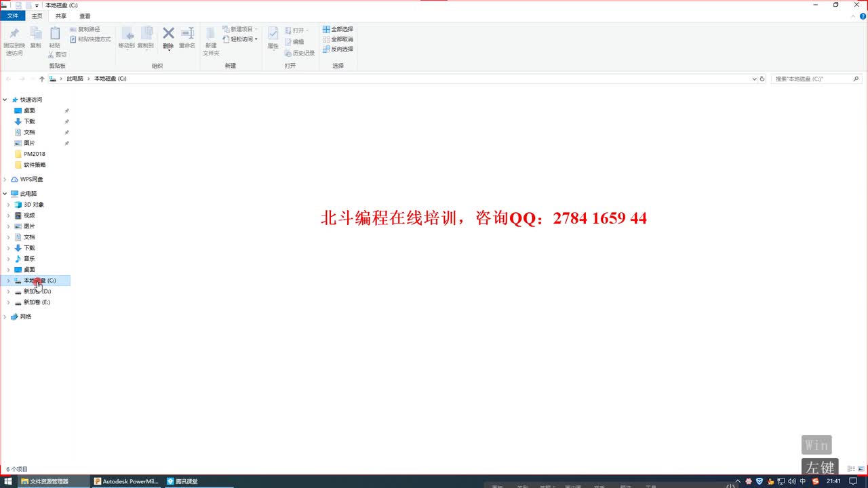Open the 轻松访问 dropdown

pos(240,39)
